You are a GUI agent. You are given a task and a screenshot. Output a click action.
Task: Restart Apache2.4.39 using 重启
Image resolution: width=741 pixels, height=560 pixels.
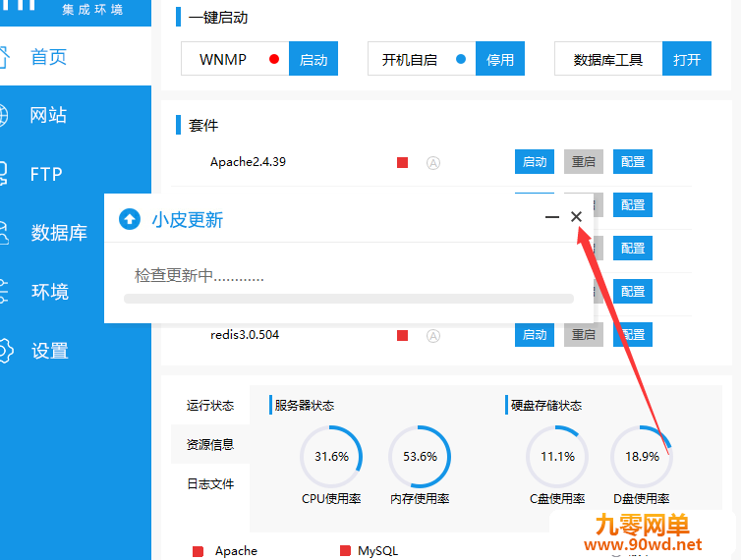point(584,162)
